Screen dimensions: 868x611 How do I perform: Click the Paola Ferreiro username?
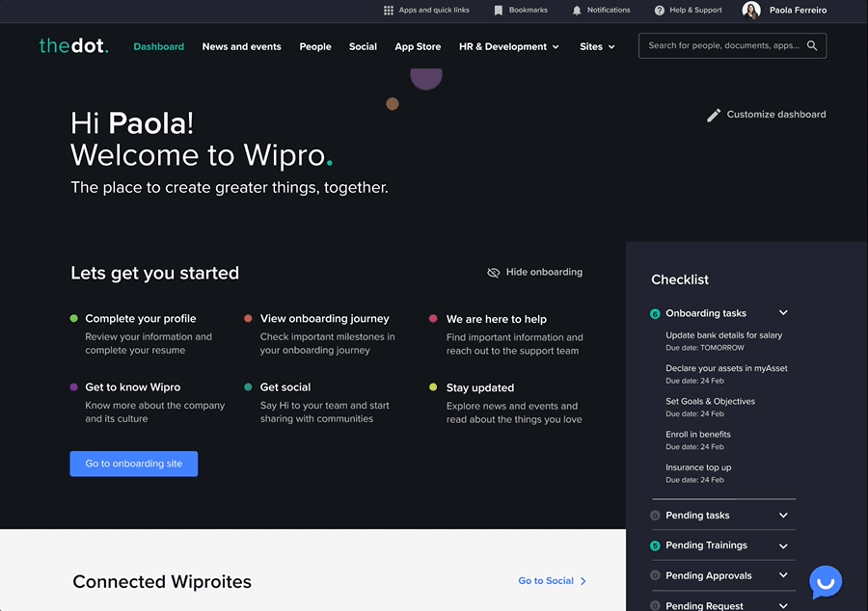click(x=799, y=11)
